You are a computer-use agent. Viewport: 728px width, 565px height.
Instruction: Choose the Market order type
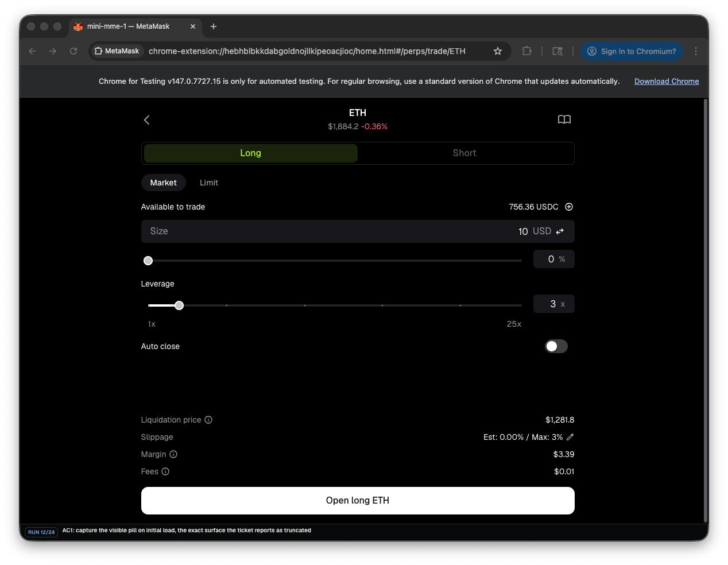[x=164, y=183]
